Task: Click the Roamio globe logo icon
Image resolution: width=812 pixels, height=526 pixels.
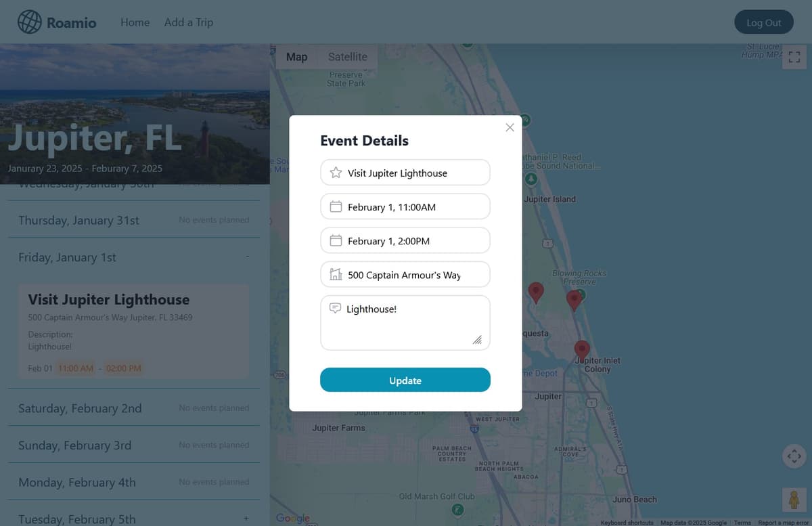Action: tap(29, 22)
